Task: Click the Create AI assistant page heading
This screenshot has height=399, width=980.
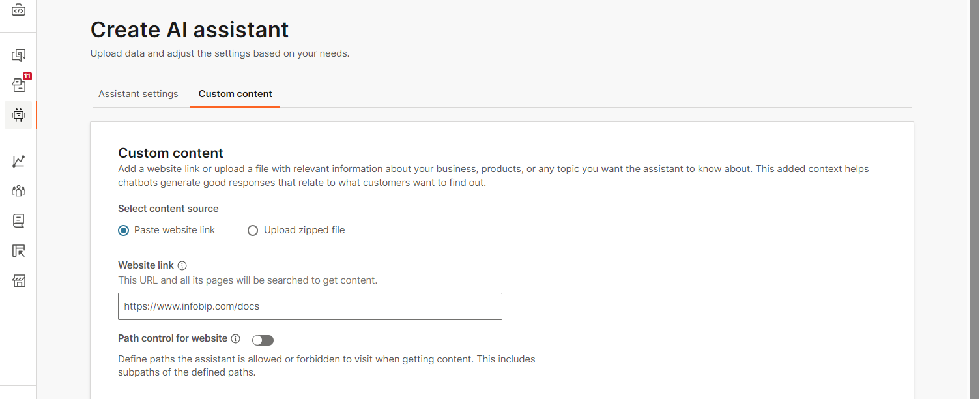Action: (x=190, y=29)
